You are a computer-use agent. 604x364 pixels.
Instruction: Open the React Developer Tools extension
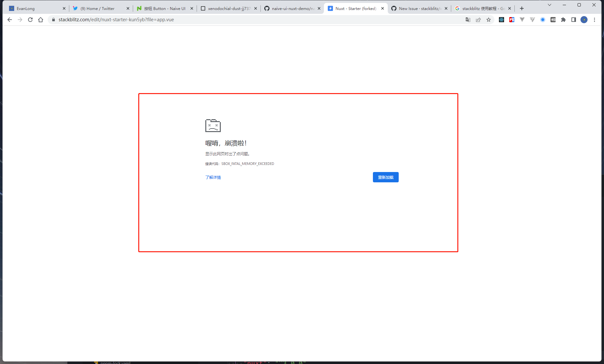pyautogui.click(x=502, y=20)
